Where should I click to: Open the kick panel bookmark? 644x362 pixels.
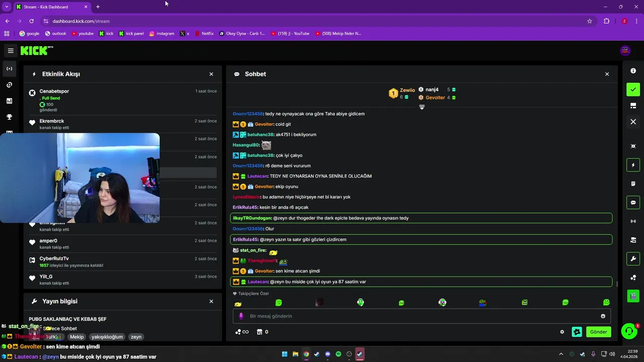click(131, 34)
